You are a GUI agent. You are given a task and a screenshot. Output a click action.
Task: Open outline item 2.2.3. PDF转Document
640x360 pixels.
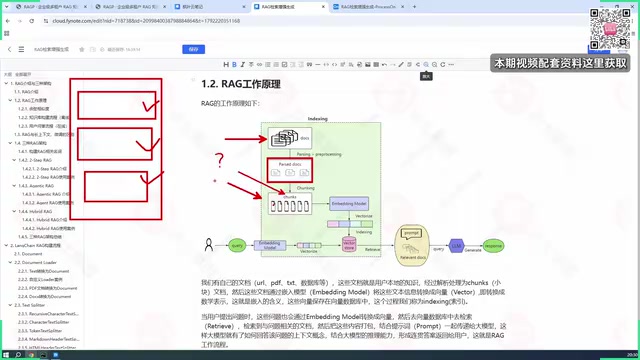pyautogui.click(x=47, y=288)
